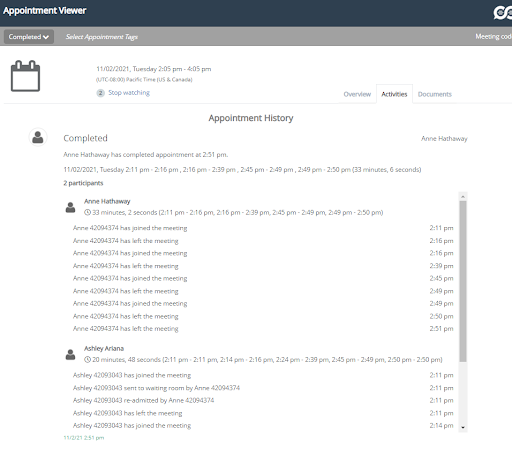Click the participants list scrollbar thumb

tap(463, 281)
